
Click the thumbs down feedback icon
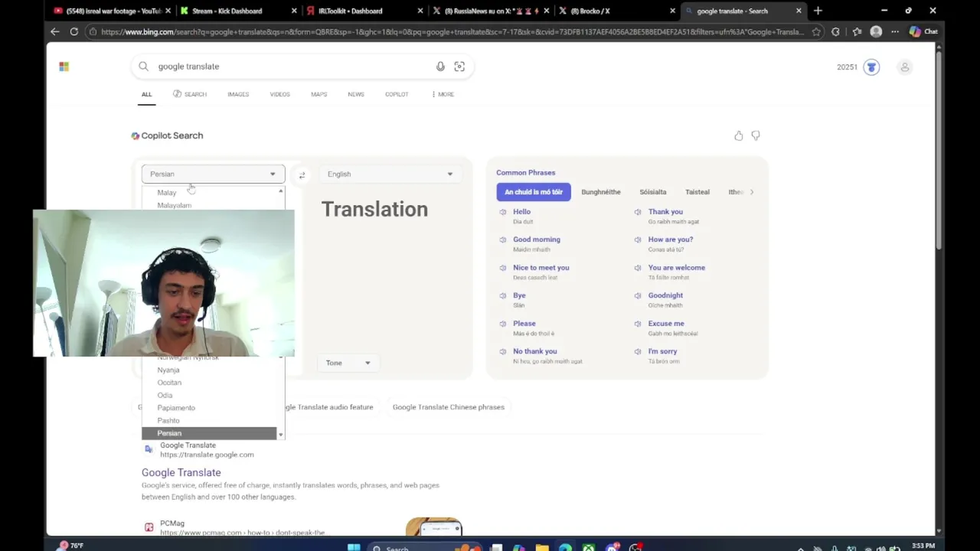tap(756, 135)
